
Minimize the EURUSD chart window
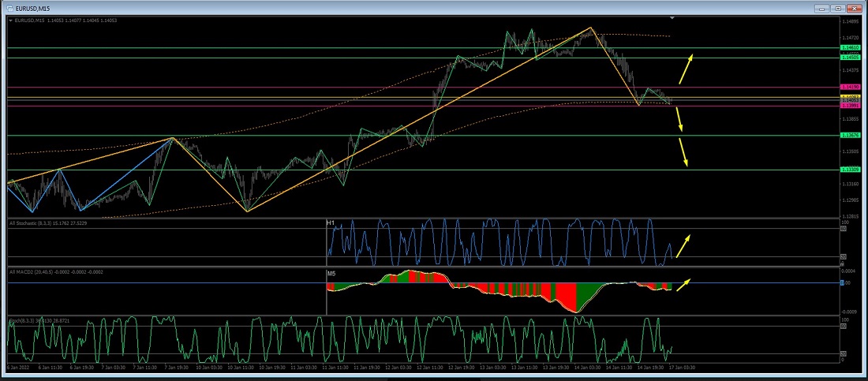click(x=823, y=8)
